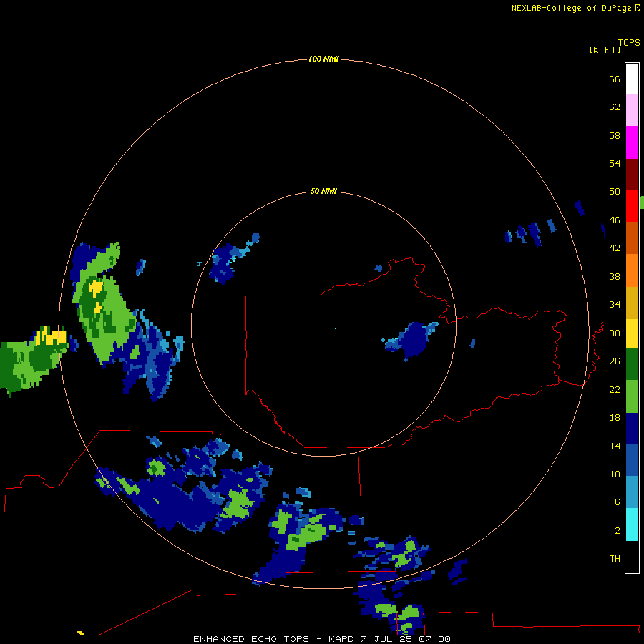This screenshot has width=644, height=644.
Task: Click the 50 NMI range ring label
Action: [323, 191]
